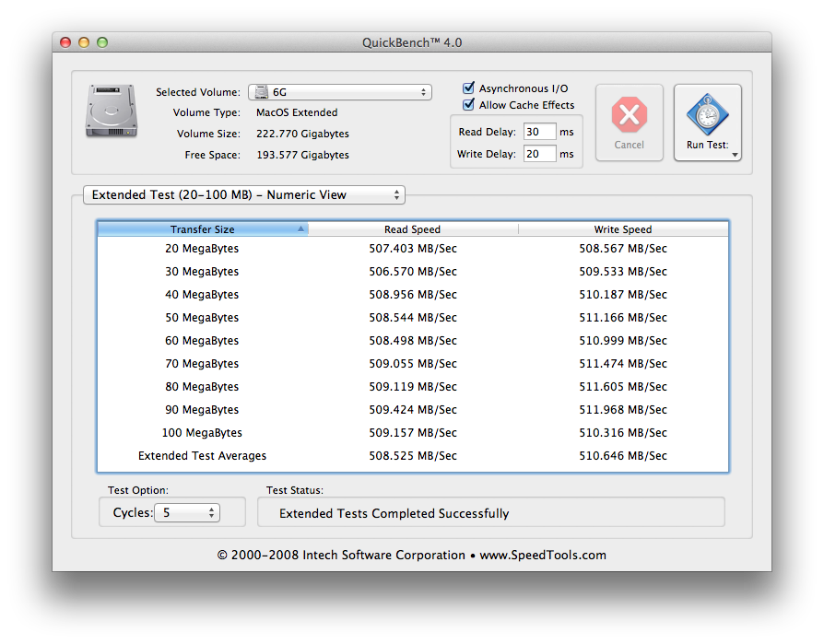Screen dimensions: 824x644
Task: Open the Extended Test Numeric View dropdown
Action: coord(244,195)
